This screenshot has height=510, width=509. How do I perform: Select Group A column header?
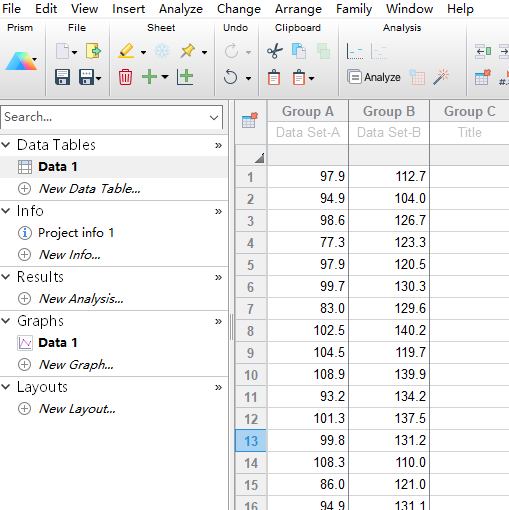(x=308, y=111)
